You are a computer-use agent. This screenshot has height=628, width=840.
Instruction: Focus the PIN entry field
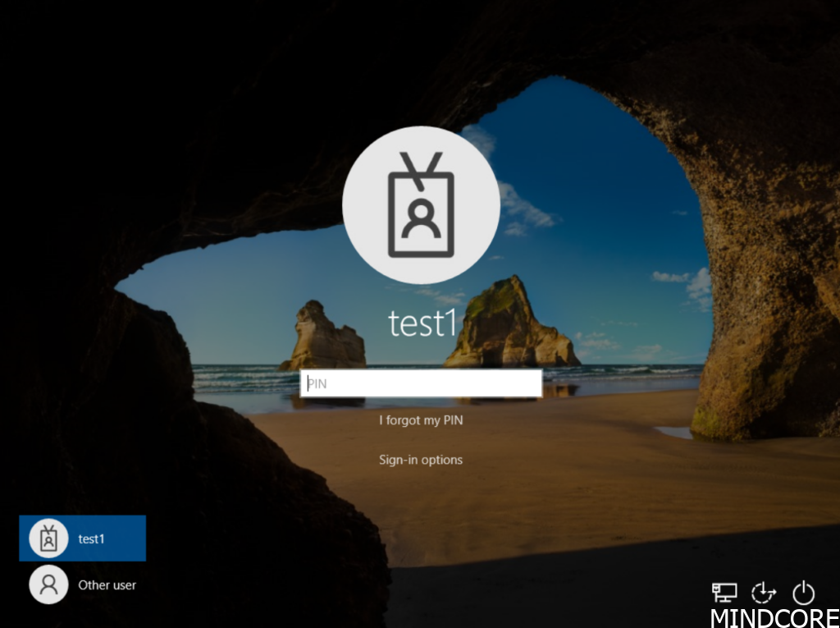pyautogui.click(x=421, y=383)
